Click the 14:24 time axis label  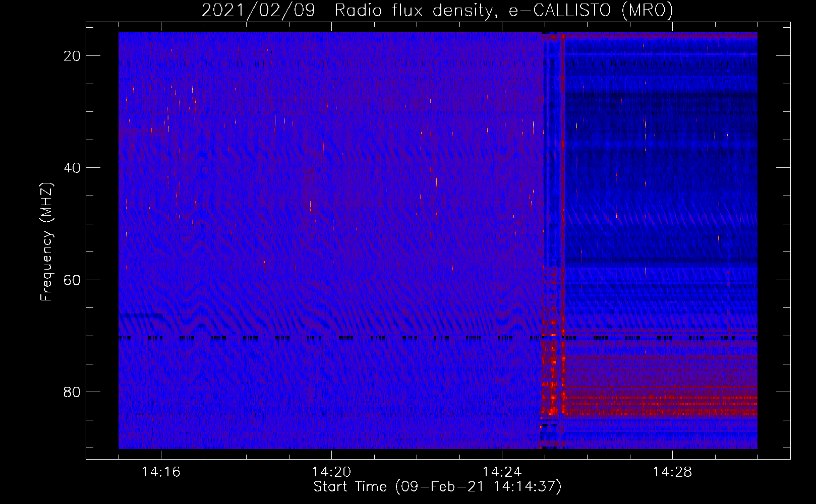click(502, 472)
